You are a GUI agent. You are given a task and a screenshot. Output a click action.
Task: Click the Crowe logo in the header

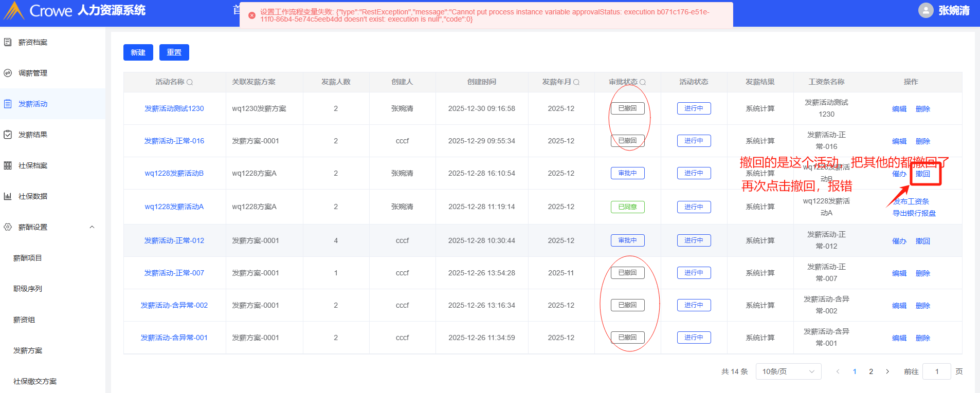pos(38,11)
